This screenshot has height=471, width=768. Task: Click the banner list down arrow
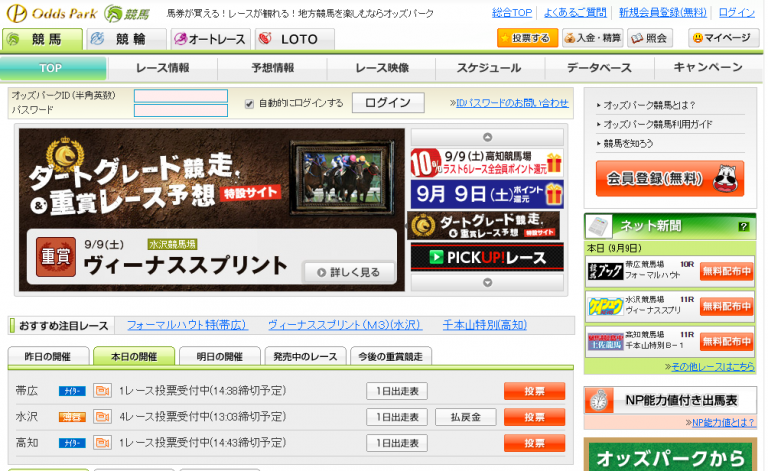(x=487, y=283)
